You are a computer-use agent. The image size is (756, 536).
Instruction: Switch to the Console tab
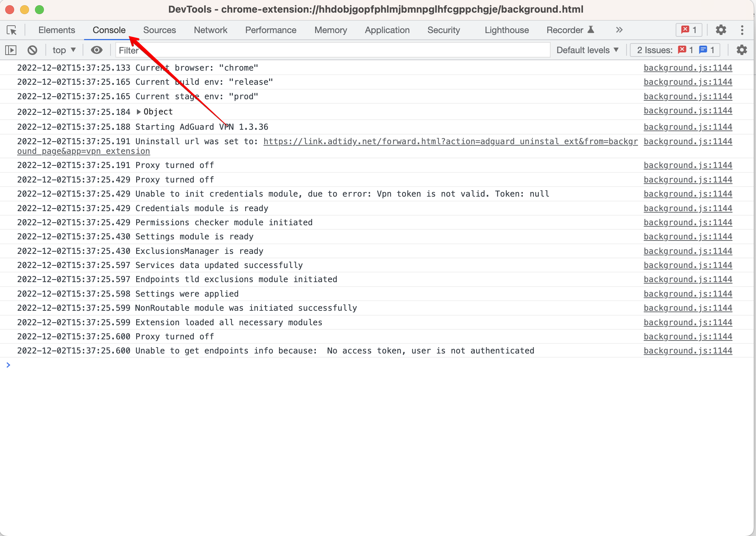pyautogui.click(x=109, y=29)
